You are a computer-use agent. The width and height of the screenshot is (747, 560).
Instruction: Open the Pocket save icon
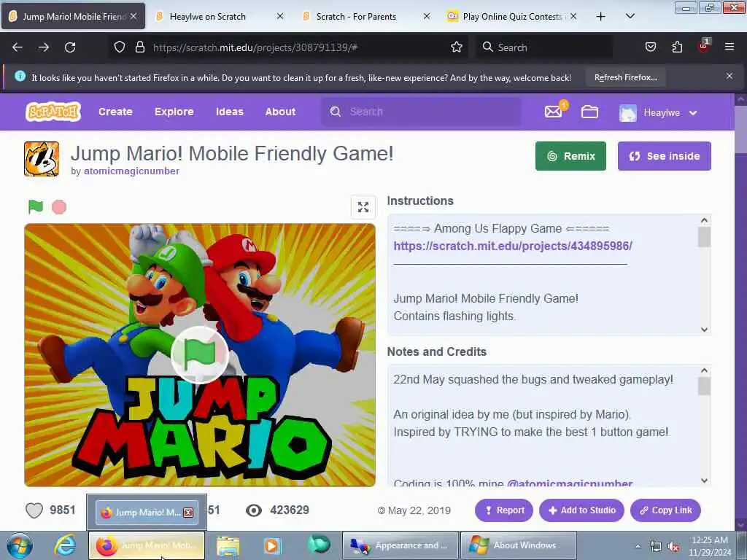click(x=650, y=47)
